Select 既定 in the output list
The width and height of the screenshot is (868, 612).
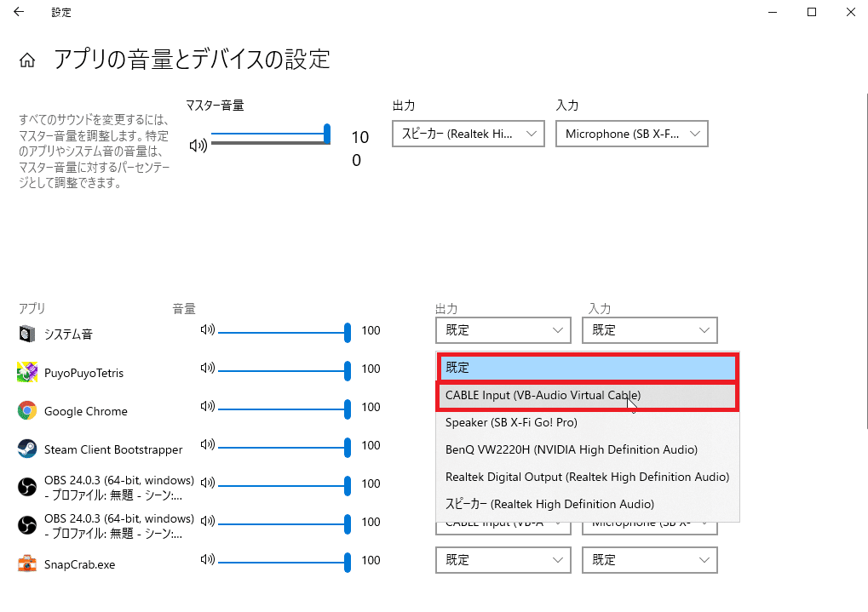pos(588,368)
